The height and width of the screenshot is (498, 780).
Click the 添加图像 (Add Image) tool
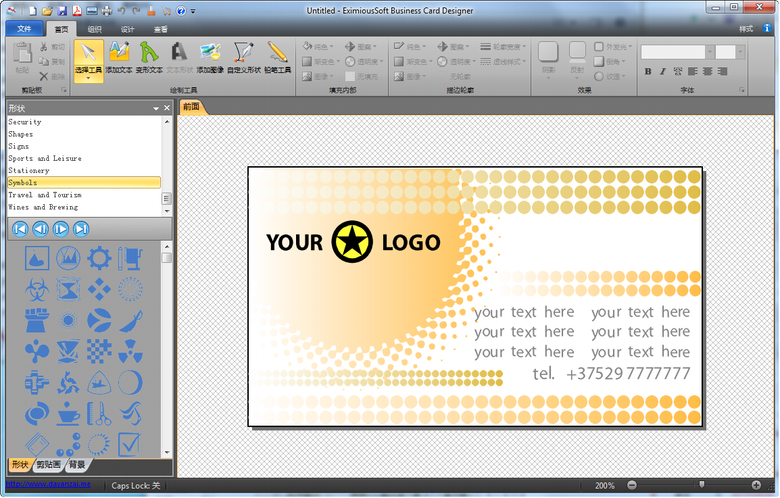[210, 56]
